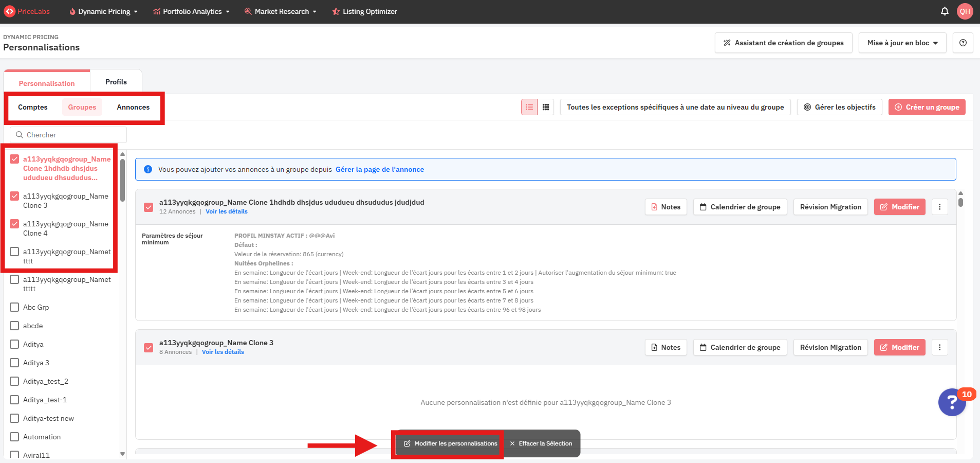980x463 pixels.
Task: Click the sidebar group list scrollbar
Action: pyautogui.click(x=122, y=181)
